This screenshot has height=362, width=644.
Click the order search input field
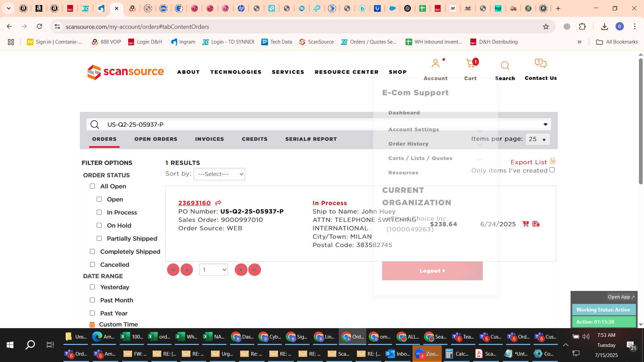click(319, 125)
